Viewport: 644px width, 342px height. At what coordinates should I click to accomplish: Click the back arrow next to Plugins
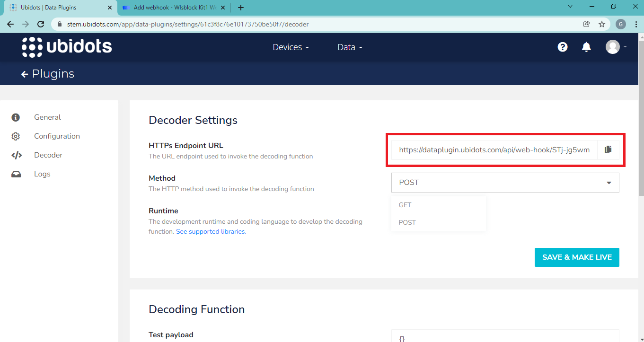[x=25, y=74]
